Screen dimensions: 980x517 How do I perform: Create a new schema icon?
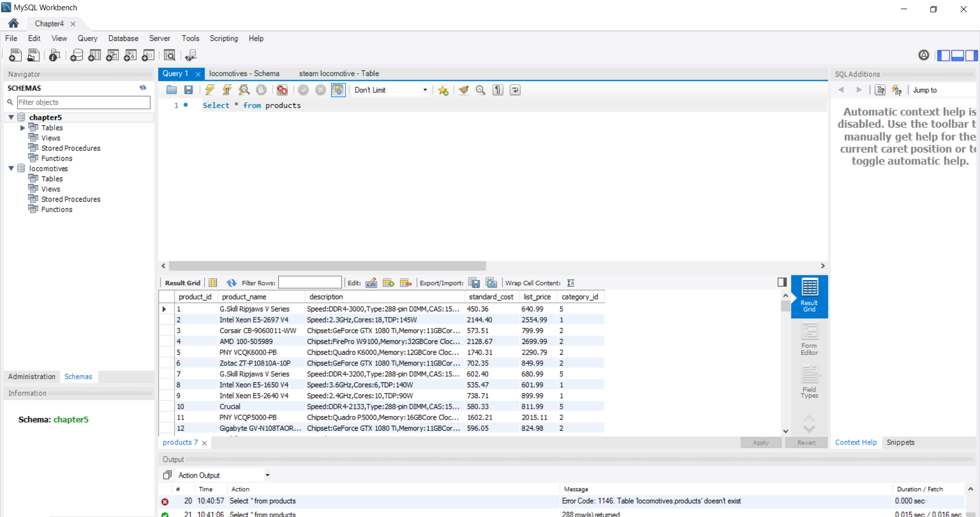(77, 55)
